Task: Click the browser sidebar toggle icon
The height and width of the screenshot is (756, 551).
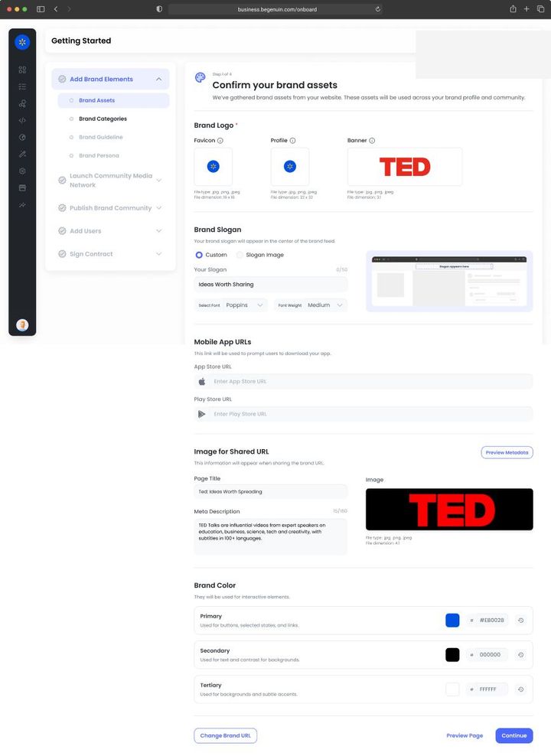Action: (41, 9)
